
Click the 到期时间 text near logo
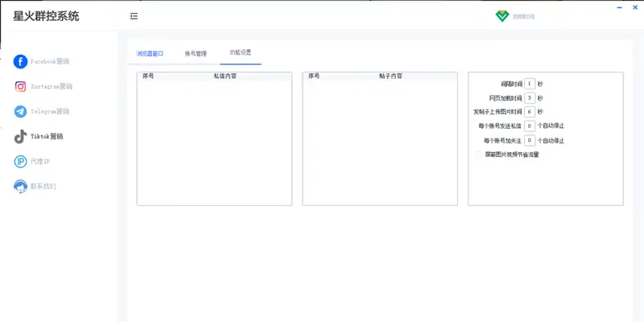pos(524,17)
